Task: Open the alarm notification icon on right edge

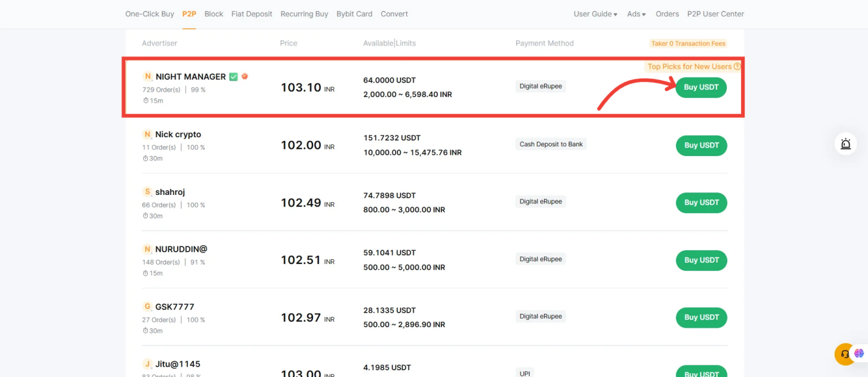Action: pos(846,143)
